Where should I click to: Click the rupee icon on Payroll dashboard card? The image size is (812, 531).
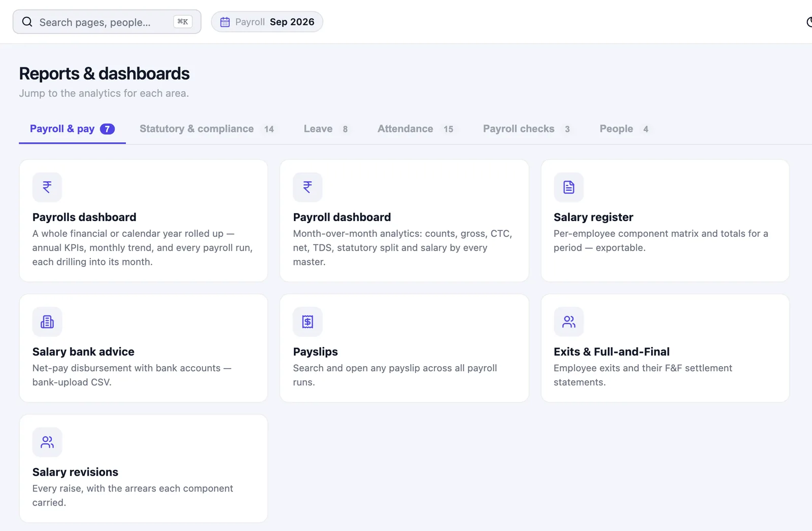(308, 187)
